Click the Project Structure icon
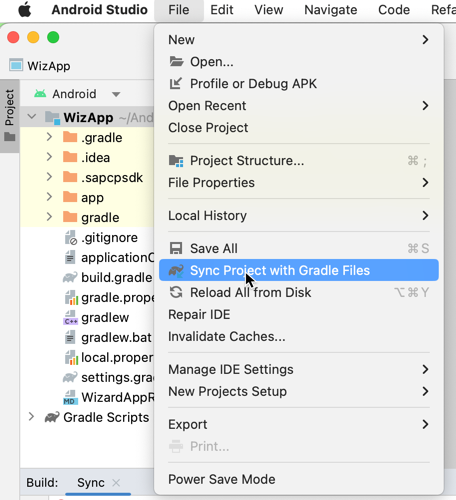Viewport: 456px width, 500px height. pos(176,161)
